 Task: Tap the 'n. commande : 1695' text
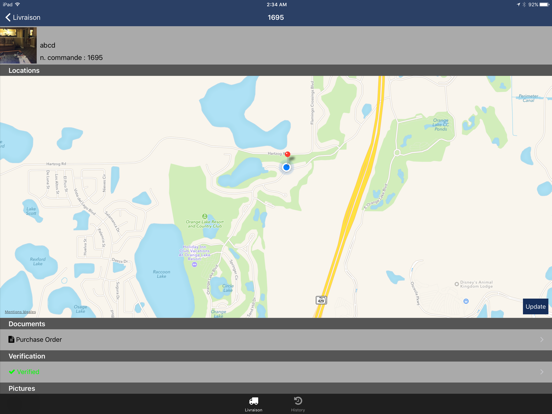(71, 57)
